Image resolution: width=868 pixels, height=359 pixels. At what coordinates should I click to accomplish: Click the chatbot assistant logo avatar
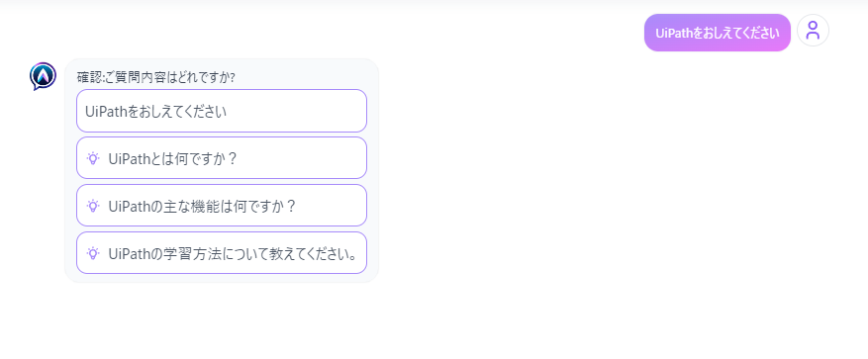[43, 76]
